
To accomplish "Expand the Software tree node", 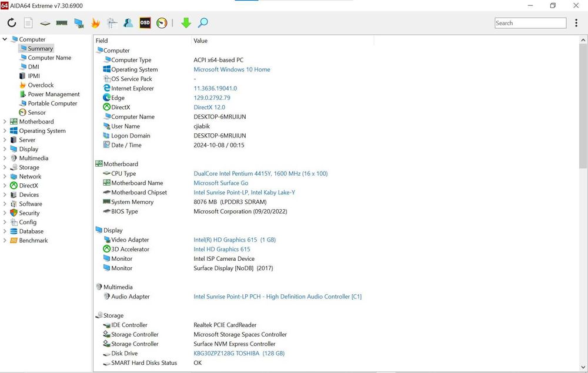I will (x=5, y=204).
